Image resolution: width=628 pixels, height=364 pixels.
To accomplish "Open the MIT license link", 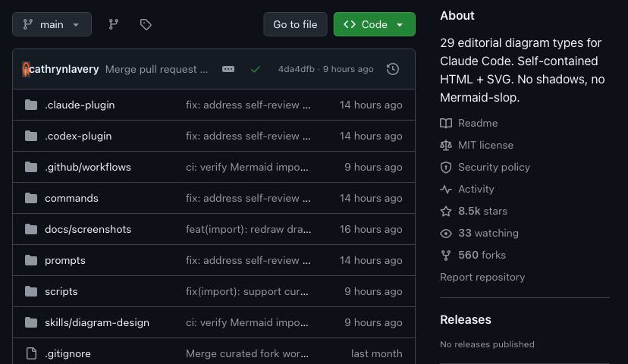I will (x=485, y=146).
